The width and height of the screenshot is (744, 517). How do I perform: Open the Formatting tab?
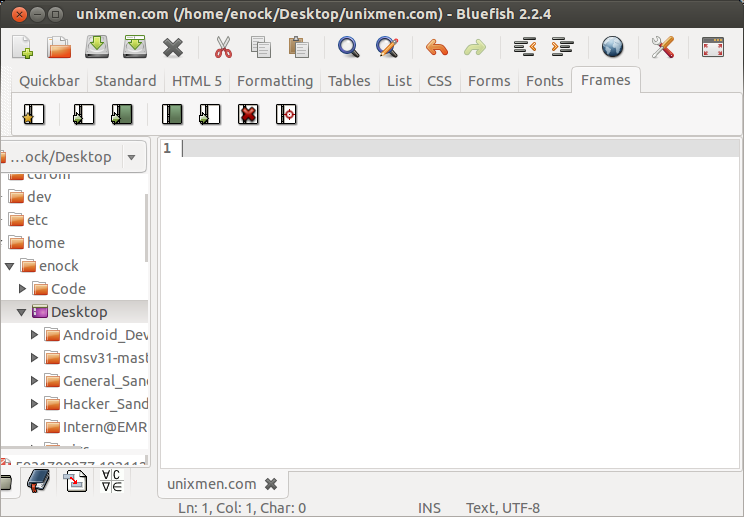275,81
